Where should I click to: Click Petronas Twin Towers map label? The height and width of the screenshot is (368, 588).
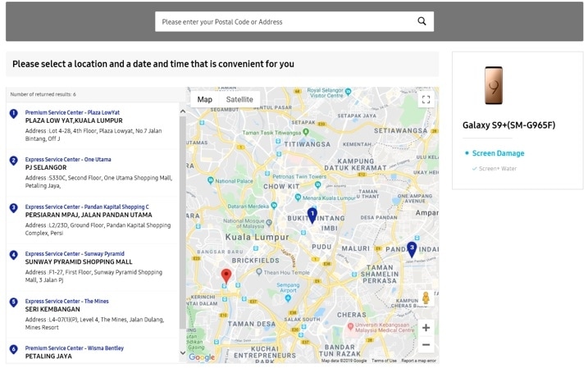point(299,176)
